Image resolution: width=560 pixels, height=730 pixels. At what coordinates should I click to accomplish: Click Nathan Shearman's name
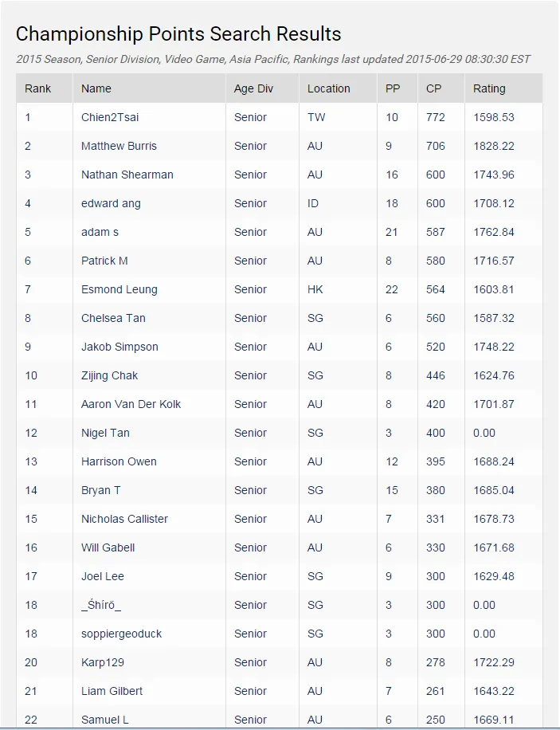coord(127,175)
